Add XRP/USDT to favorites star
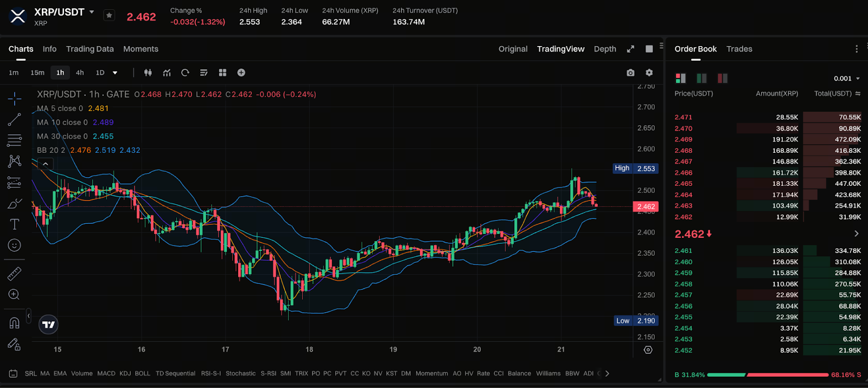This screenshot has width=868, height=388. [x=109, y=15]
